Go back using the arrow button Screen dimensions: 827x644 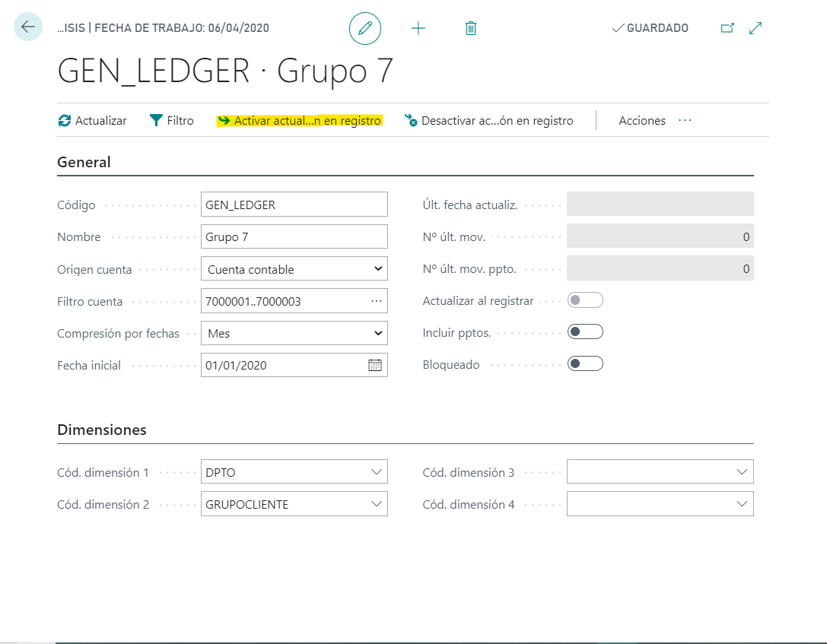tap(28, 27)
